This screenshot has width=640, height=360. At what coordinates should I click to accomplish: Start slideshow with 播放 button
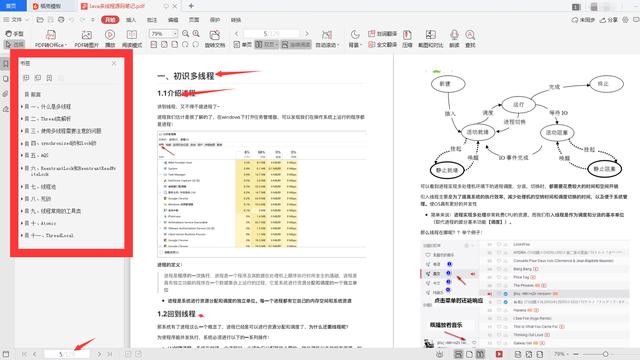pyautogui.click(x=110, y=39)
